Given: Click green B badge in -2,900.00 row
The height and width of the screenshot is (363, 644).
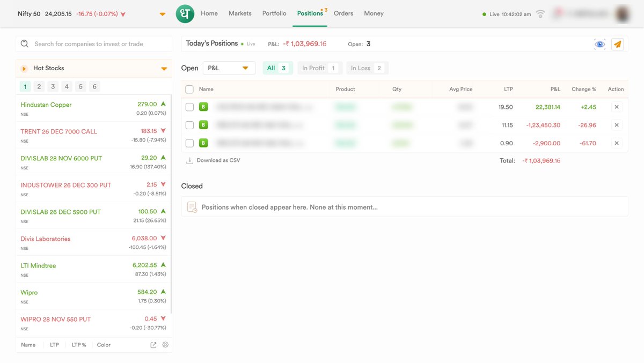Looking at the screenshot, I should click(203, 143).
